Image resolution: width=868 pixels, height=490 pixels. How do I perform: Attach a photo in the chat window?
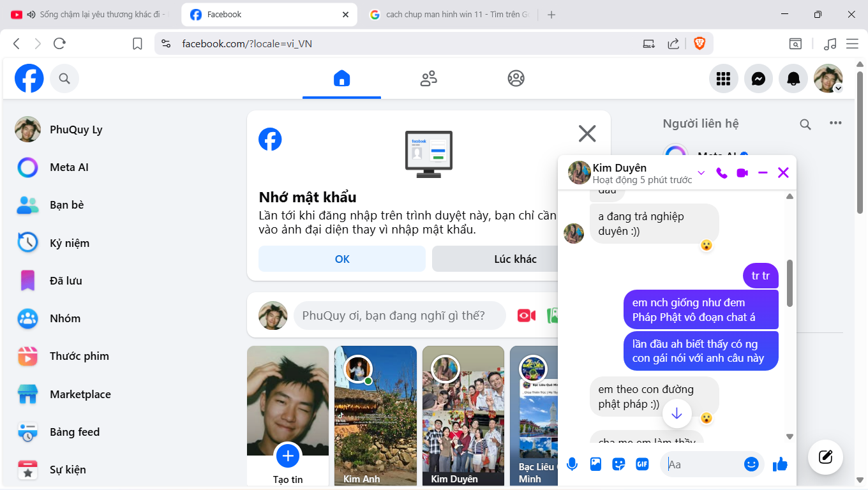pos(595,464)
